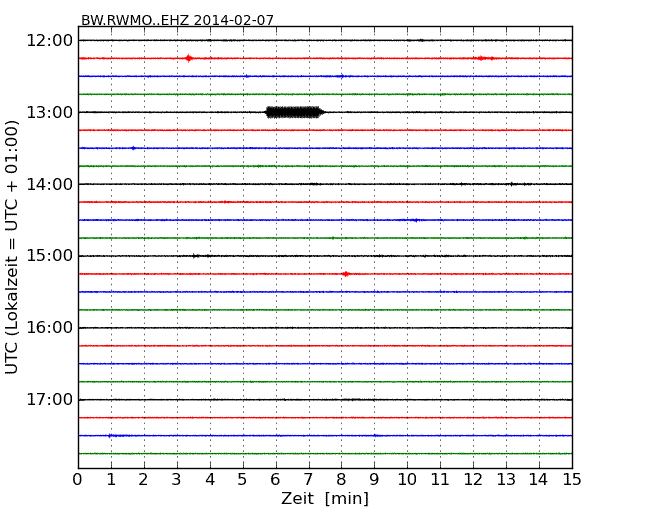
Task: Click the 17:00 time label
Action: [50, 399]
